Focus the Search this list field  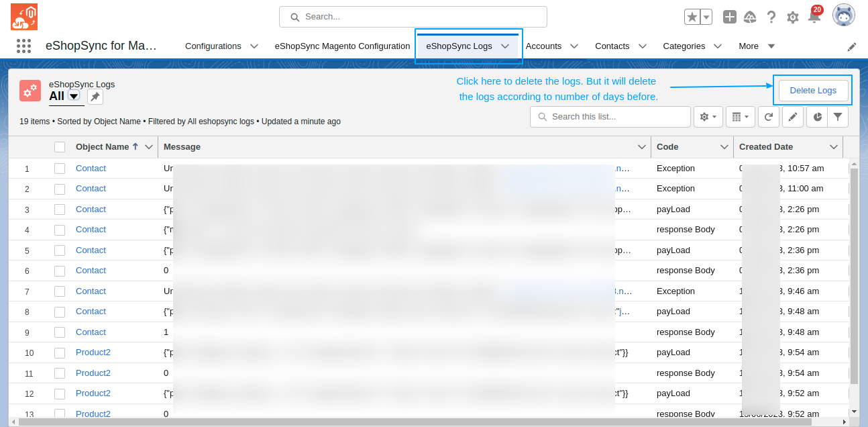pos(610,117)
